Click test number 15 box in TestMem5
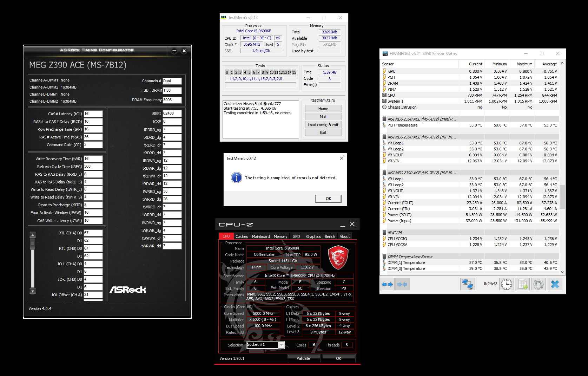Image resolution: width=588 pixels, height=376 pixels. coord(294,72)
